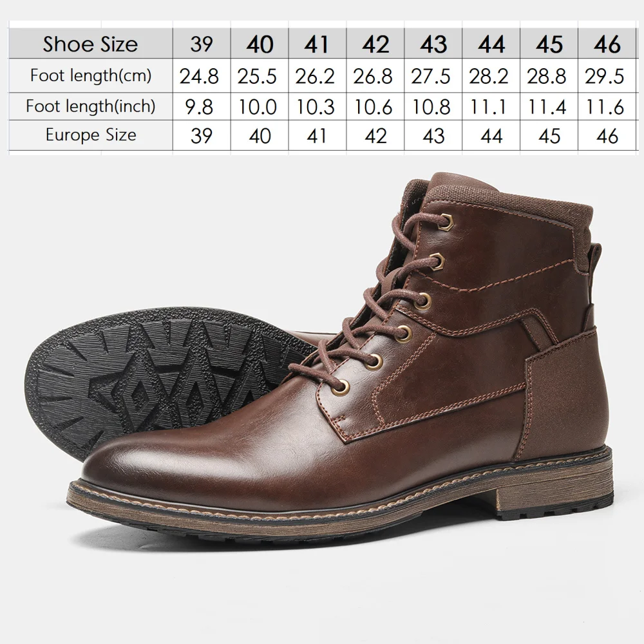Click the boot's black rubber outsole
The height and width of the screenshot is (644, 644).
[156, 378]
